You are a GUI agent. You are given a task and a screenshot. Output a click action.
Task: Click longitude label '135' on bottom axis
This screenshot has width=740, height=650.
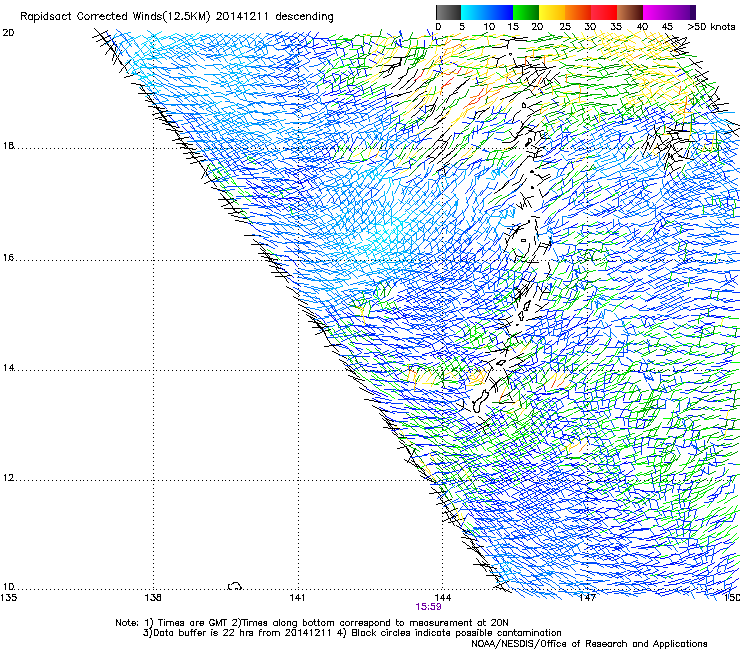point(8,598)
